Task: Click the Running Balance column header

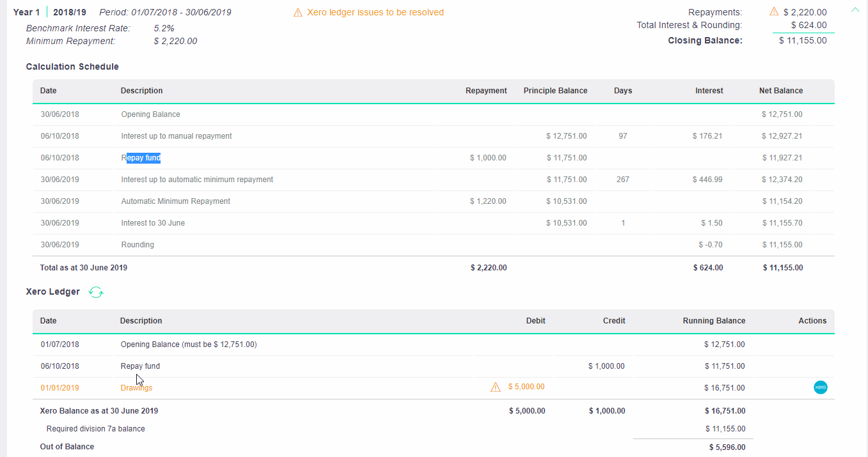Action: coord(714,321)
